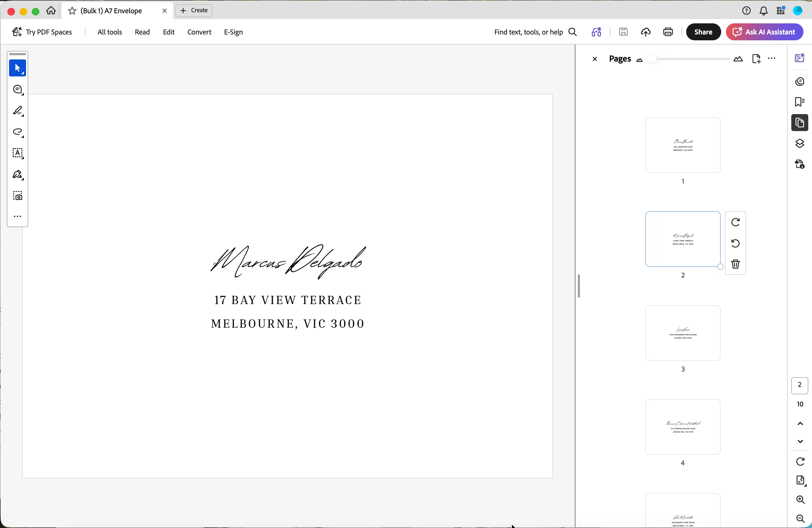Open the layers panel in right rail
Viewport: 812px width, 528px height.
pos(799,144)
